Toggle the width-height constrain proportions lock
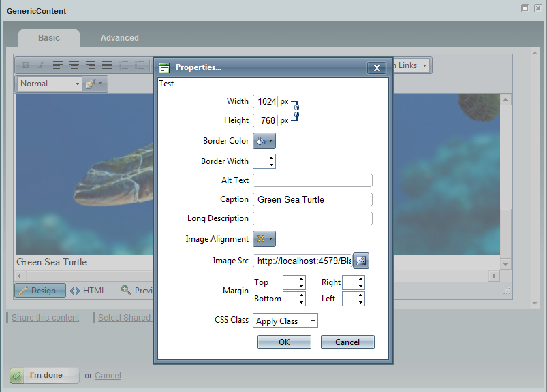 [x=296, y=110]
